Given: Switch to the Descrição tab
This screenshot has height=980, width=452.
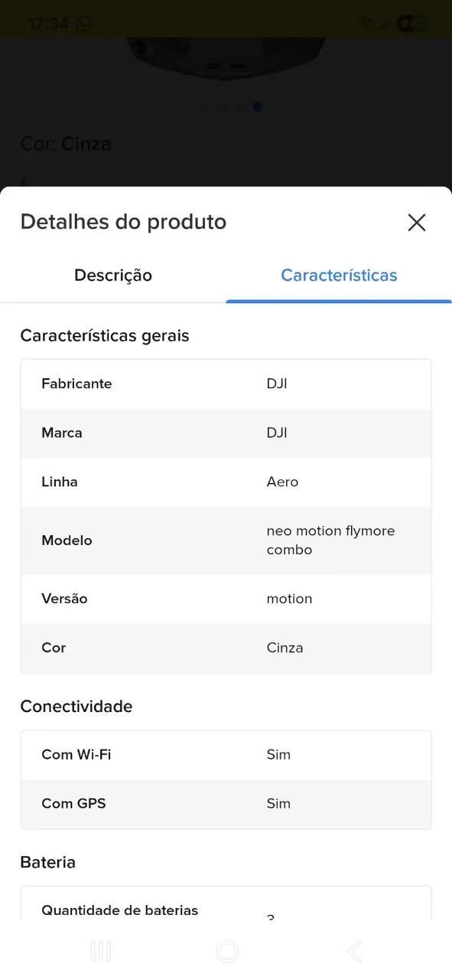Looking at the screenshot, I should tap(112, 275).
